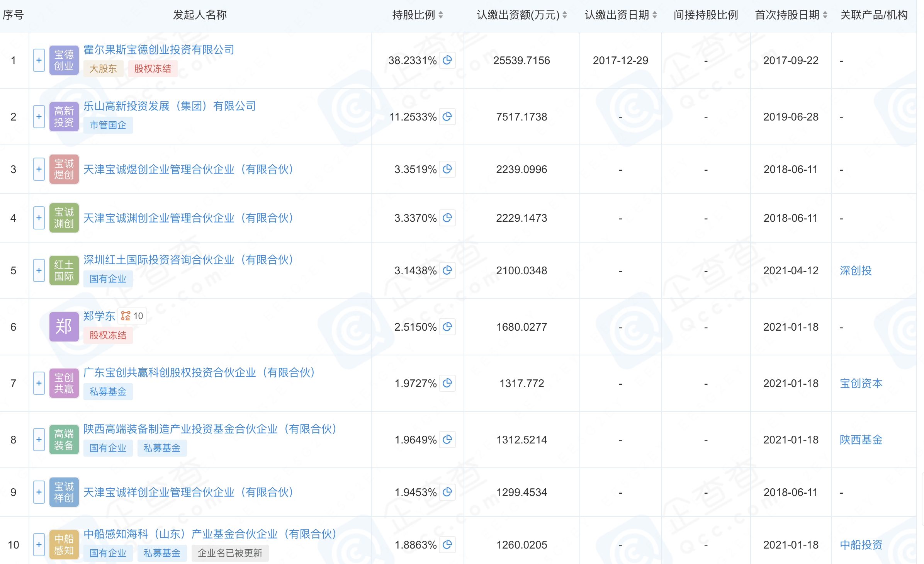Open shareholding chart icon beside 3.3370%
924x564 pixels.
click(447, 218)
